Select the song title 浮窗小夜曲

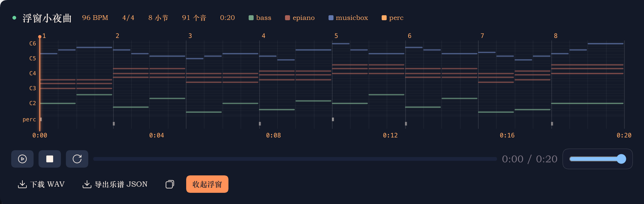[47, 18]
